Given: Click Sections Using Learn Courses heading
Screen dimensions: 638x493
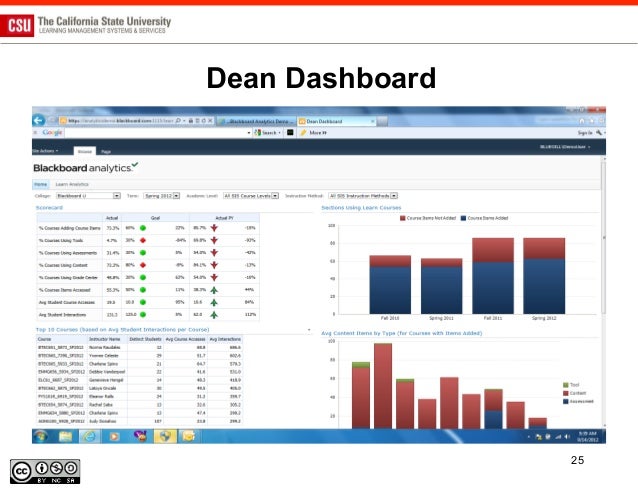Looking at the screenshot, I should tap(361, 207).
